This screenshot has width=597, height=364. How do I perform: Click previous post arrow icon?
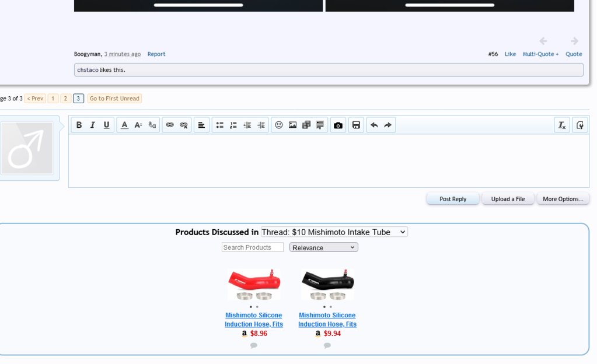click(x=543, y=41)
